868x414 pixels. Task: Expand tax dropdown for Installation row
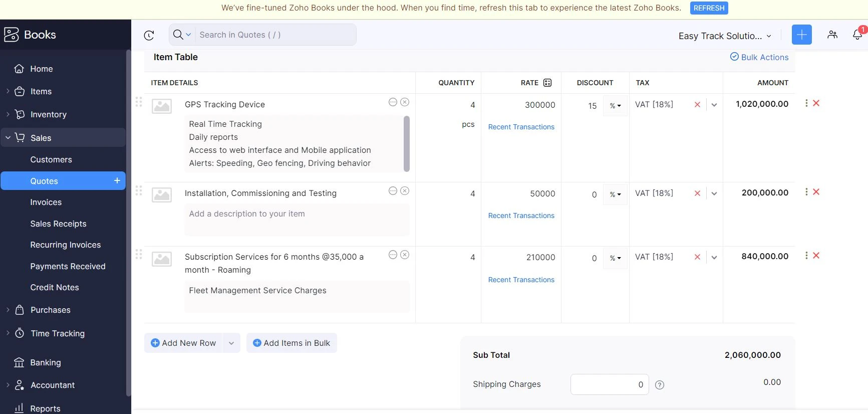click(x=714, y=193)
